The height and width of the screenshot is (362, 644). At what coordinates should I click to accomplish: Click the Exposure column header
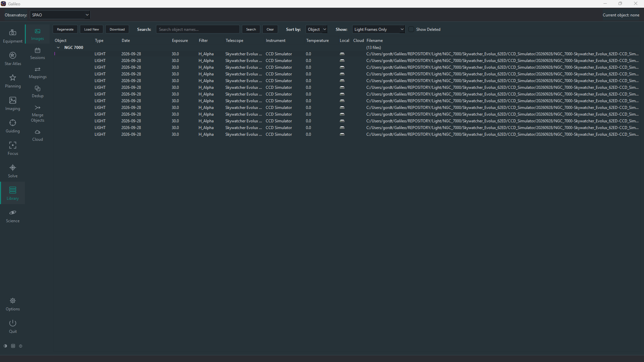[x=180, y=41]
